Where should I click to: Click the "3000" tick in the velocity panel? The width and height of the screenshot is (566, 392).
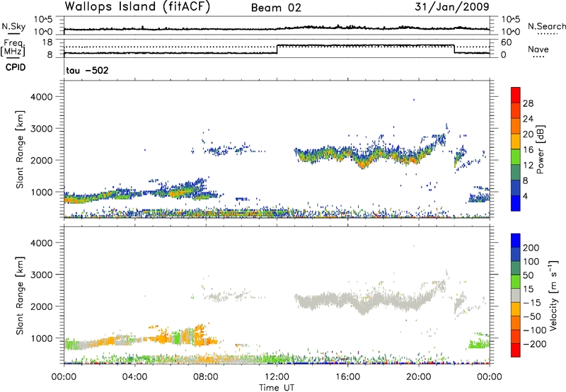tap(42, 275)
